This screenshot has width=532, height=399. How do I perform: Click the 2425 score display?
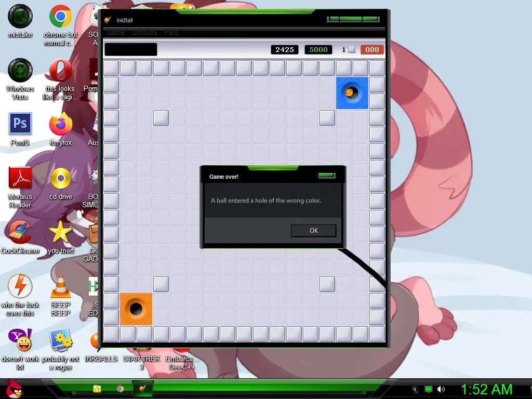click(x=284, y=49)
